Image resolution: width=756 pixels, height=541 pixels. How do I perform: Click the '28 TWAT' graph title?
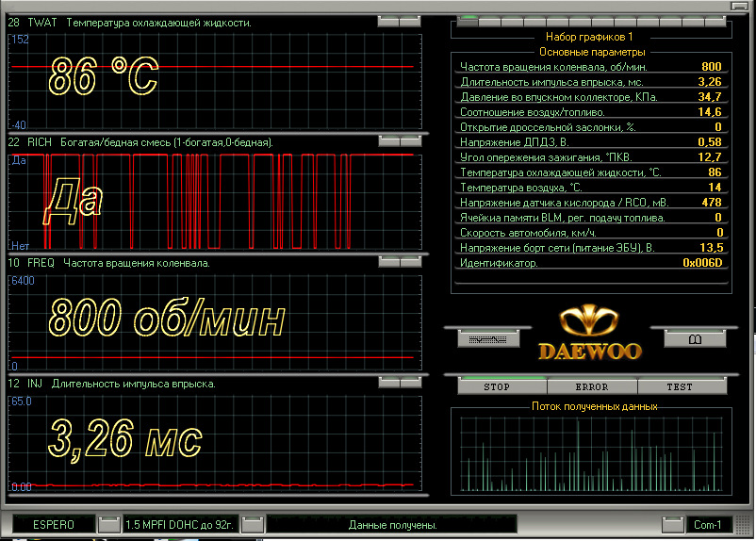point(32,23)
